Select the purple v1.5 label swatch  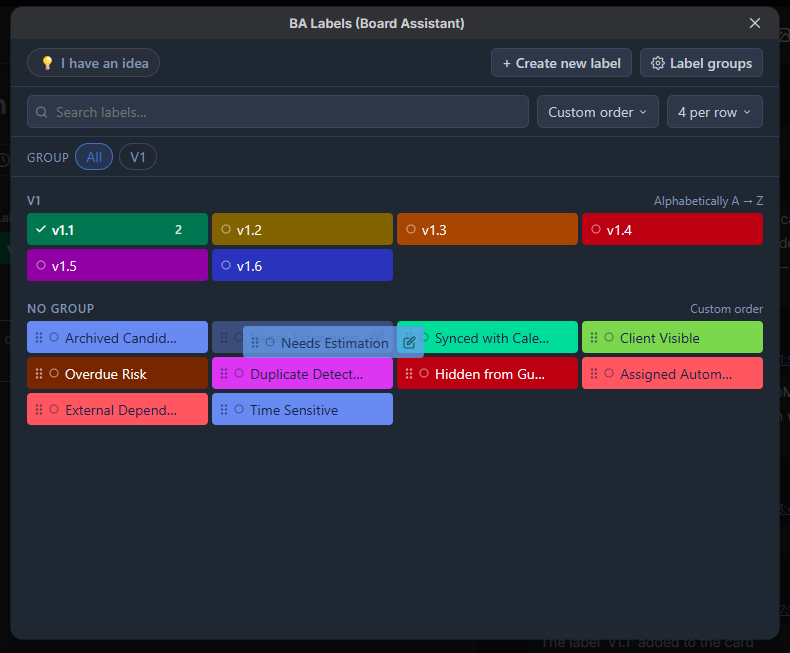pyautogui.click(x=117, y=265)
